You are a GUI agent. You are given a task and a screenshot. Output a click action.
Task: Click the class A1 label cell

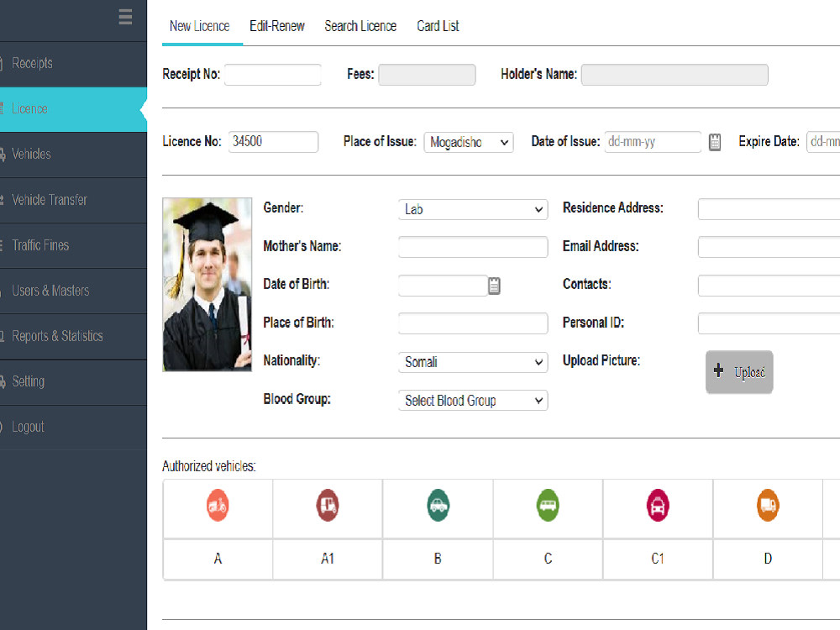pos(328,559)
